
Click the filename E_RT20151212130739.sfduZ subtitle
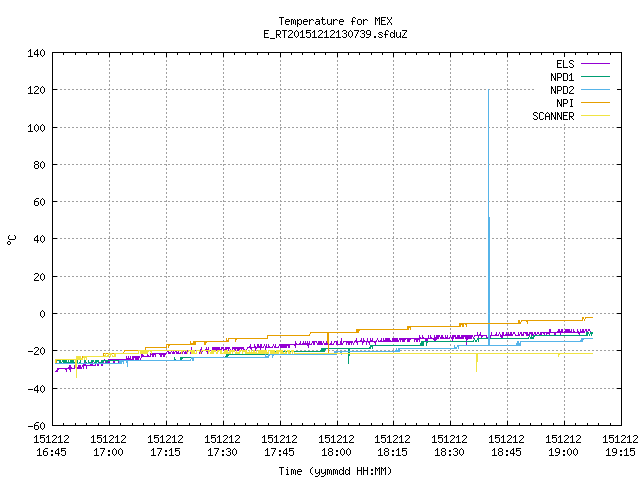[x=335, y=34]
